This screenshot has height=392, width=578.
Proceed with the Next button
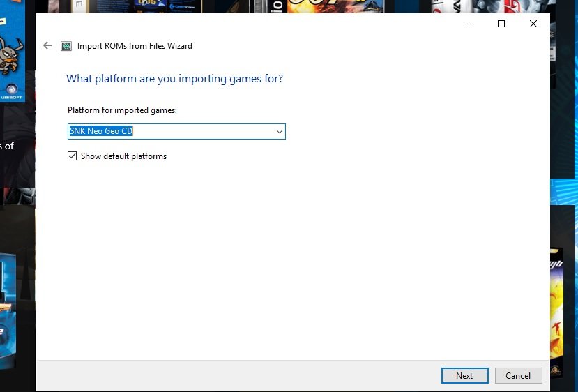point(464,375)
